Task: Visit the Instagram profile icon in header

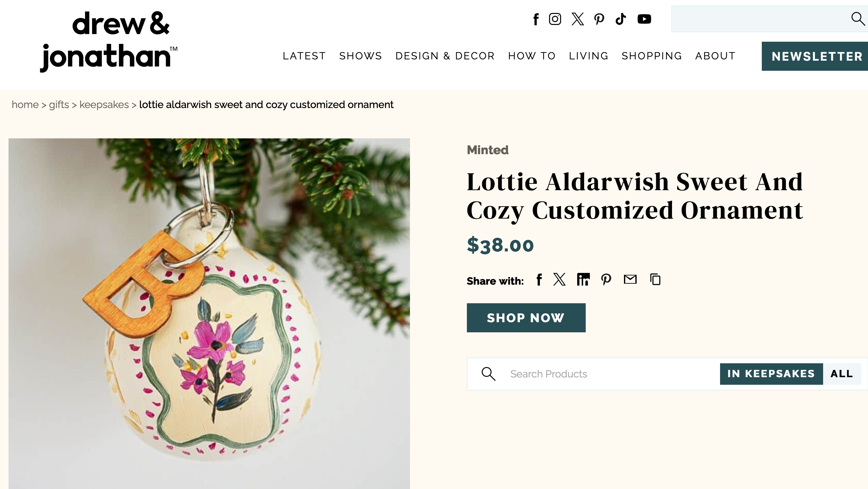Action: coord(555,19)
